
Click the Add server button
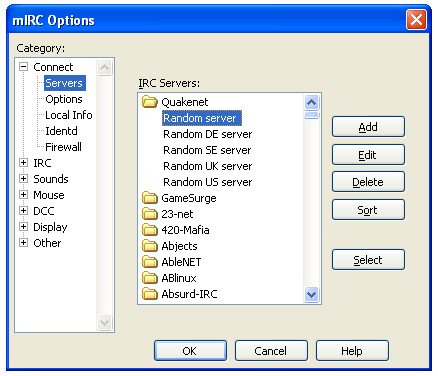point(368,127)
